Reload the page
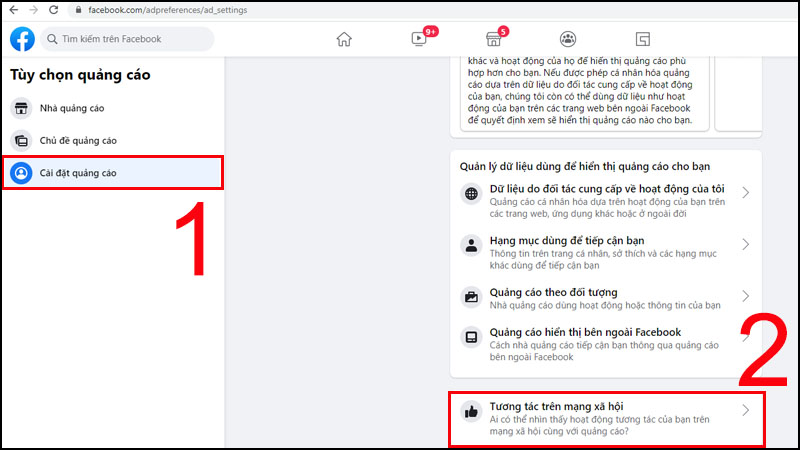Image resolution: width=800 pixels, height=450 pixels. 54,10
